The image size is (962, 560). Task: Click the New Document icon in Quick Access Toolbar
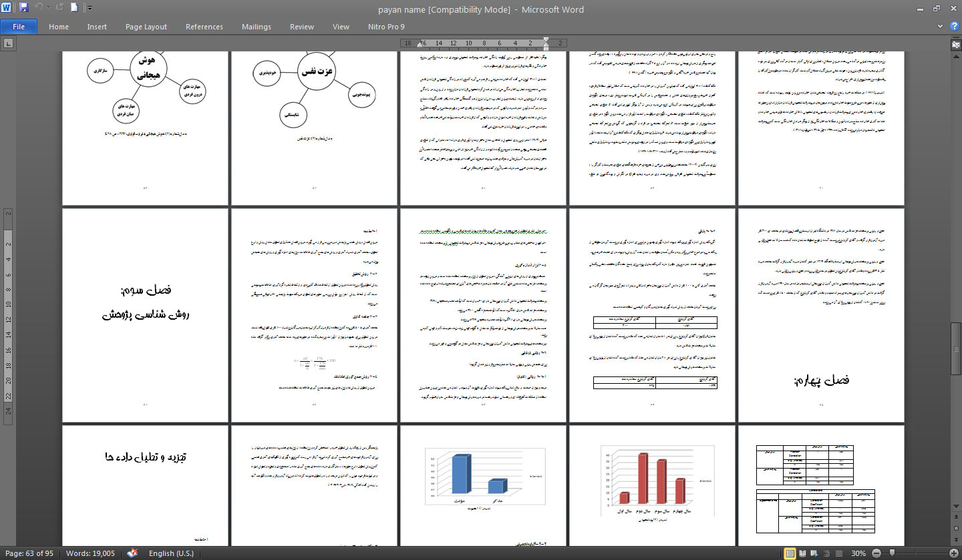pos(74,8)
